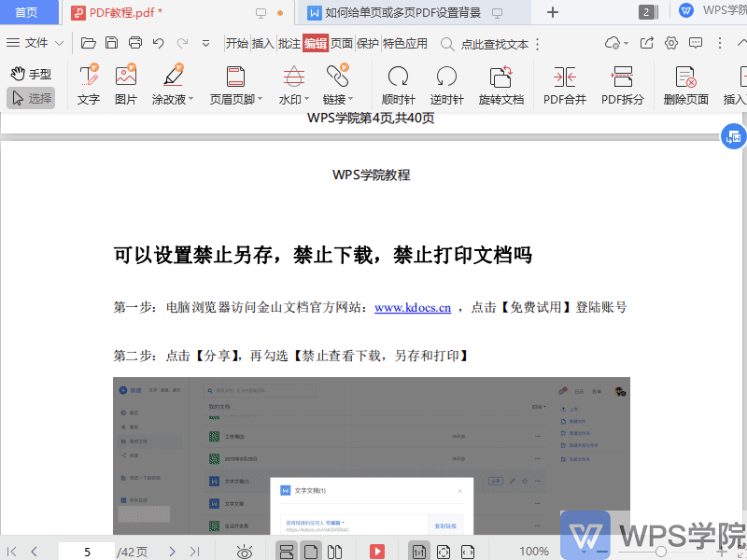This screenshot has width=747, height=560.
Task: Expand the quick access toolbar dropdown
Action: 205,44
